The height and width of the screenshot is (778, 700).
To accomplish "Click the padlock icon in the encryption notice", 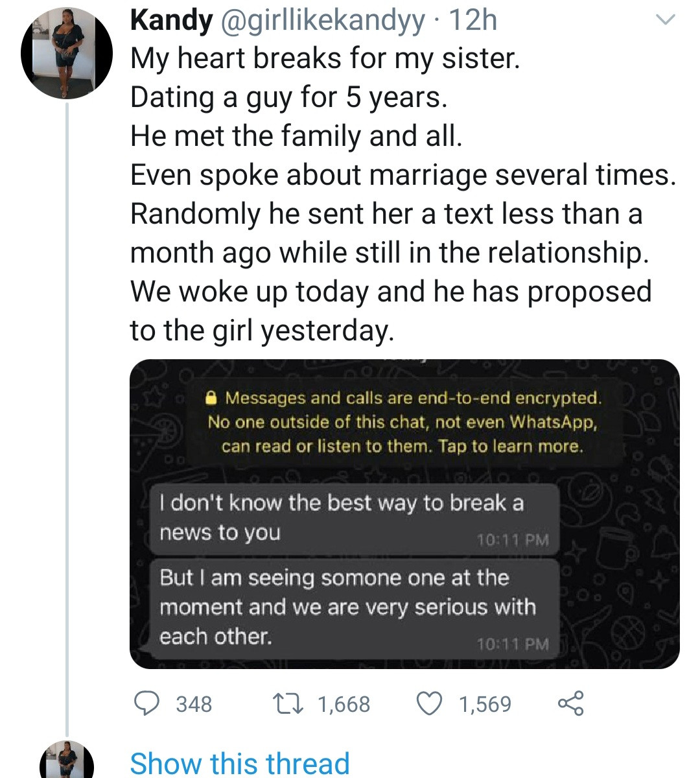I will (x=211, y=397).
